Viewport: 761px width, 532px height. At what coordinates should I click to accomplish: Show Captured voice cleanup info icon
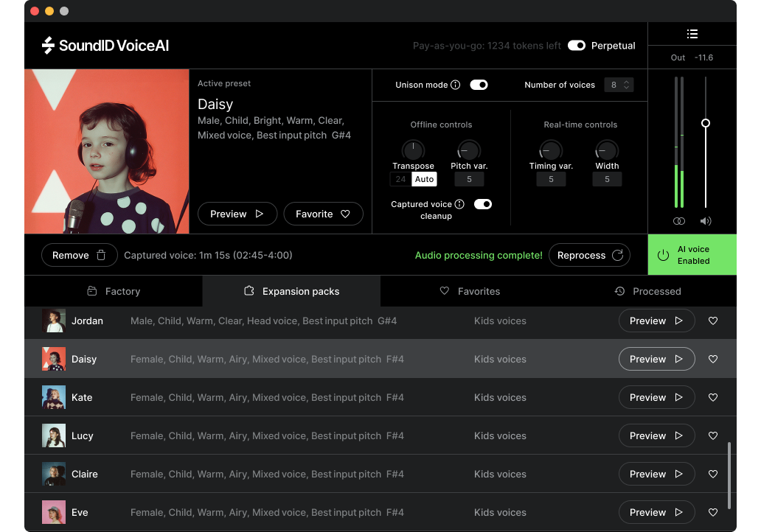click(459, 204)
